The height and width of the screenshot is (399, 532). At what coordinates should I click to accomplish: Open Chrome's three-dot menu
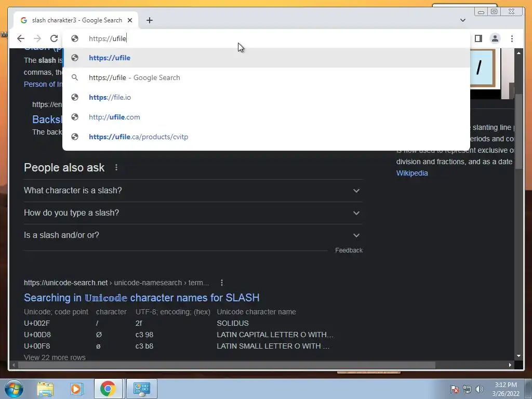click(512, 38)
